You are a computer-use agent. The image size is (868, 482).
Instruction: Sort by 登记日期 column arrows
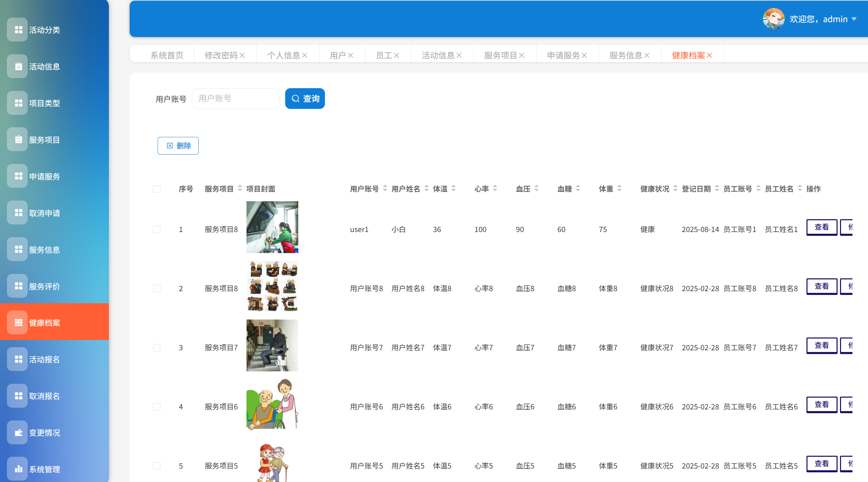tap(717, 188)
